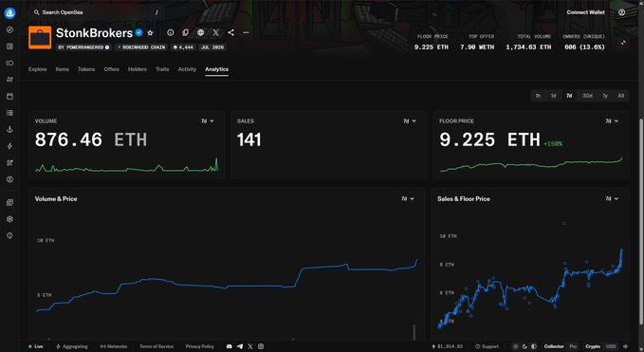This screenshot has height=352, width=644.
Task: Open the Discord icon in the footer
Action: pyautogui.click(x=230, y=346)
